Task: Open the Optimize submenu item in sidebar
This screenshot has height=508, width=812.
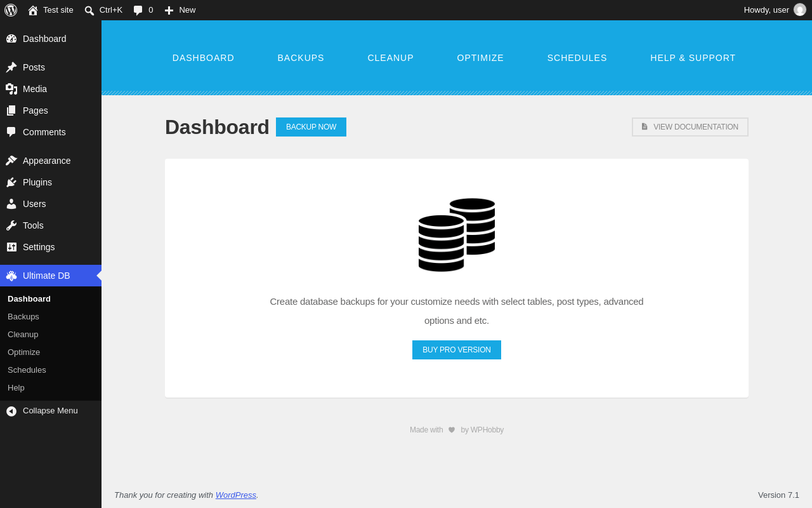Action: click(x=23, y=352)
